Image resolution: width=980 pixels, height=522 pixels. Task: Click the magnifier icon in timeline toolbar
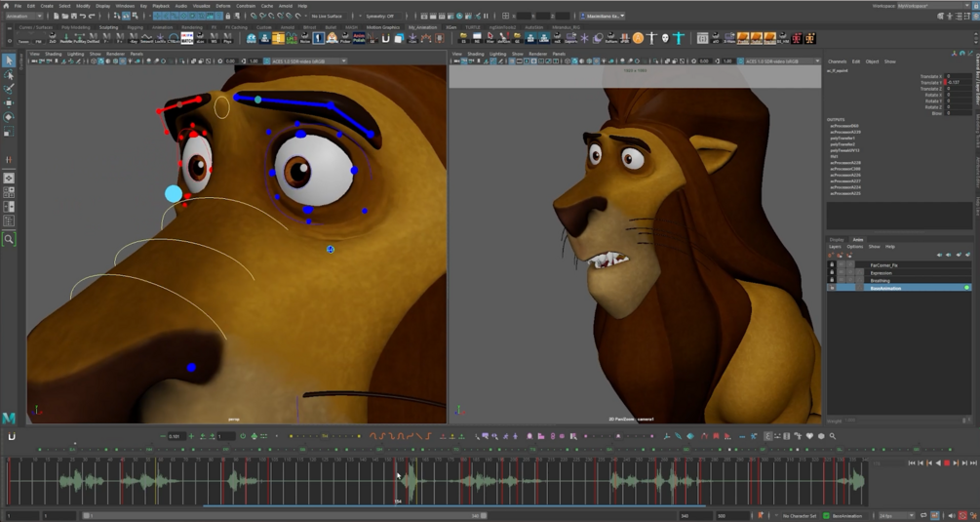point(833,436)
